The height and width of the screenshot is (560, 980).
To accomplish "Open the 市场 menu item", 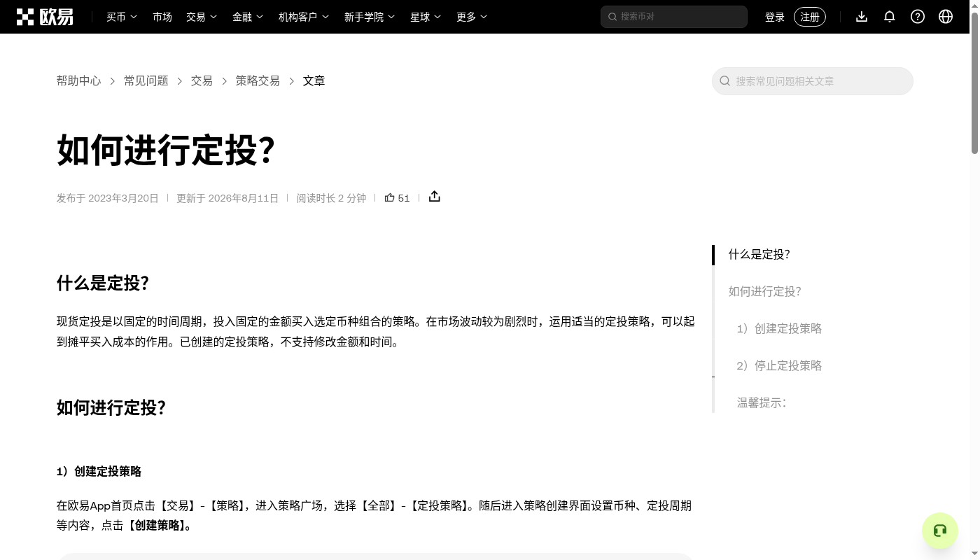I will (x=162, y=17).
